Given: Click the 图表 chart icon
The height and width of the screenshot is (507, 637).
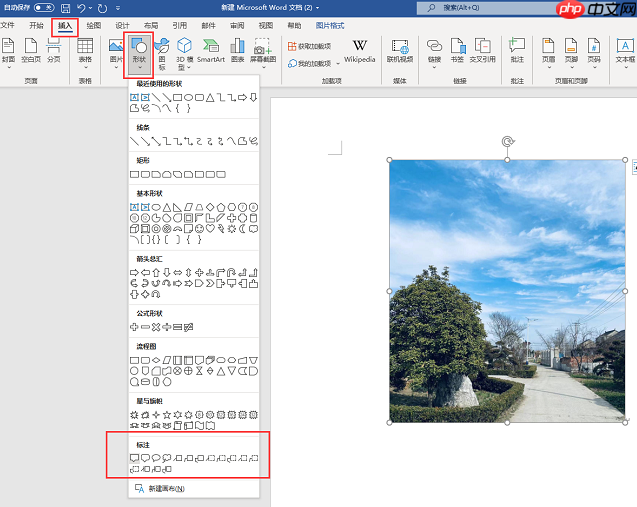Looking at the screenshot, I should coord(237,51).
